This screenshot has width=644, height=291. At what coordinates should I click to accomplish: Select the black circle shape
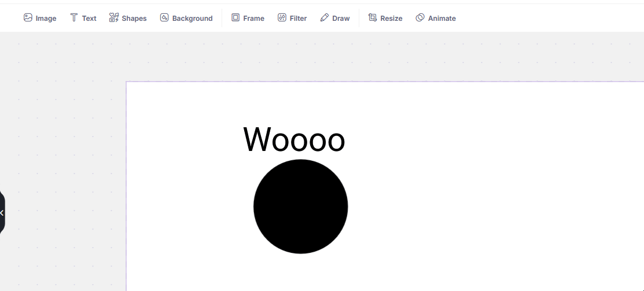301,207
